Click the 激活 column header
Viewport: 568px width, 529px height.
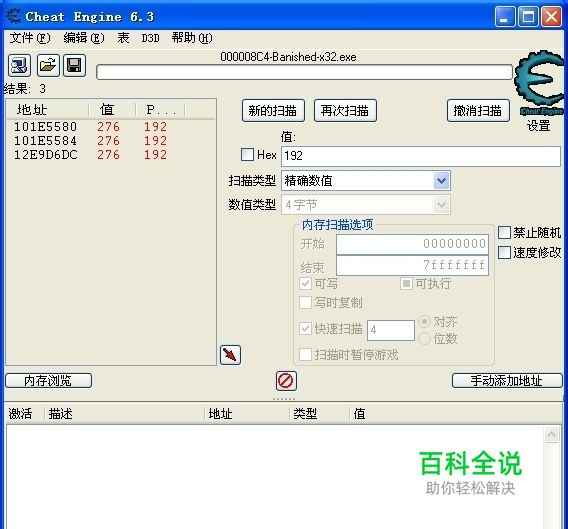pyautogui.click(x=24, y=413)
